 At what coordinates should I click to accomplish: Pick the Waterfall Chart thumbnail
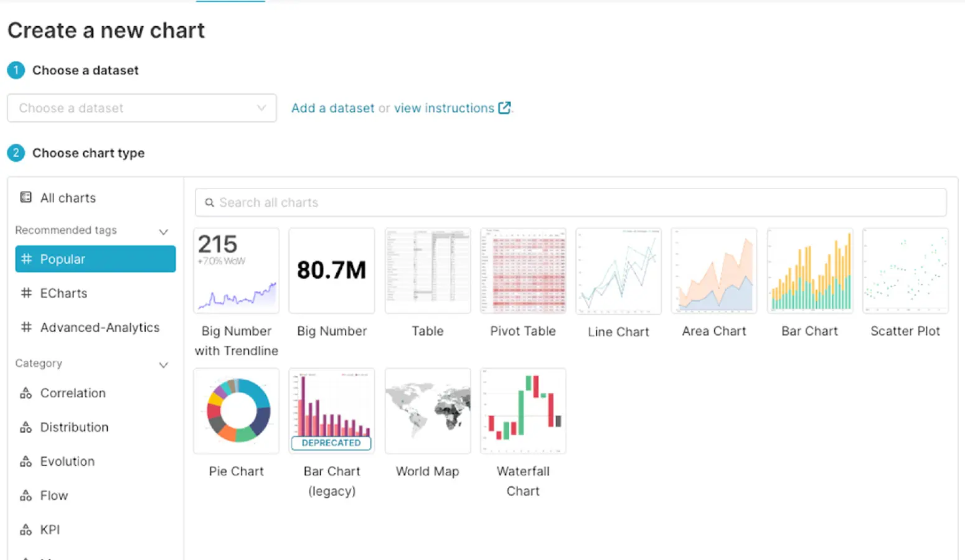click(523, 411)
